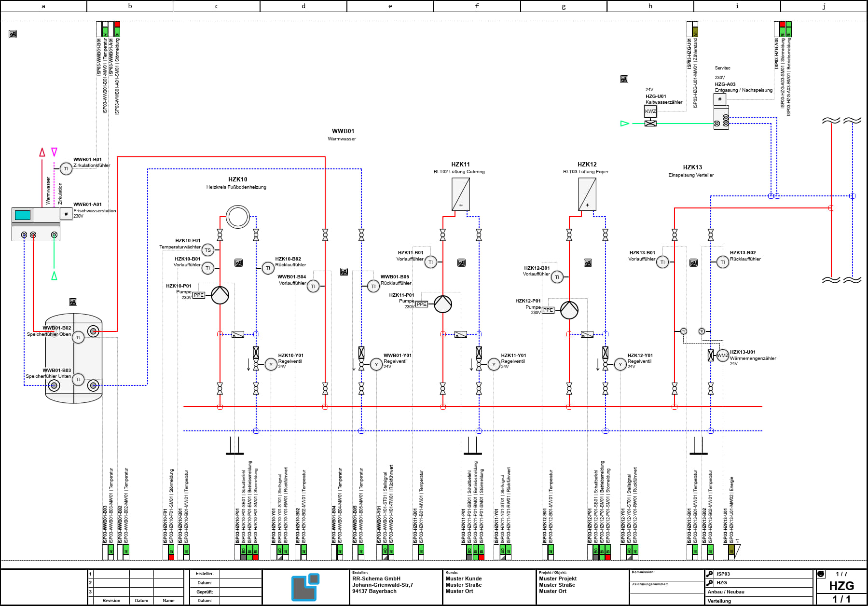
Task: Select the HZK11 air heater register symbol
Action: click(x=461, y=194)
